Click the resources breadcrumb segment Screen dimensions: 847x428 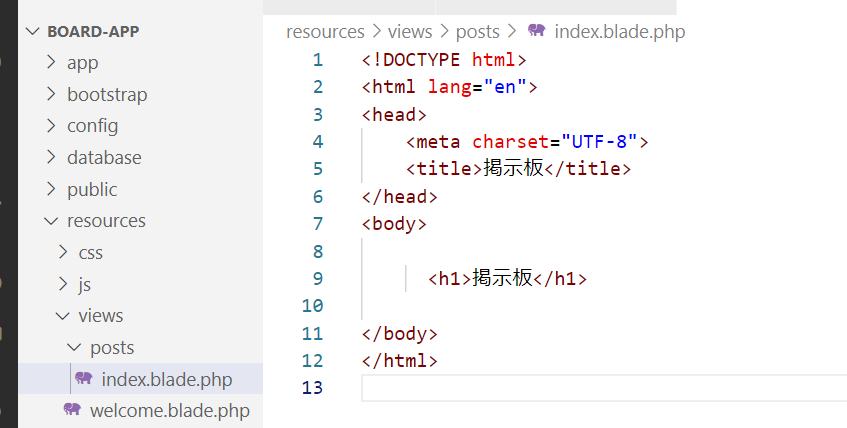(x=325, y=31)
